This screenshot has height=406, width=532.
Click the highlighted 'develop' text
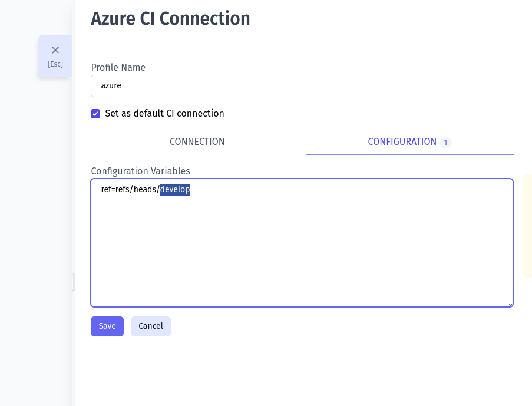tap(175, 190)
